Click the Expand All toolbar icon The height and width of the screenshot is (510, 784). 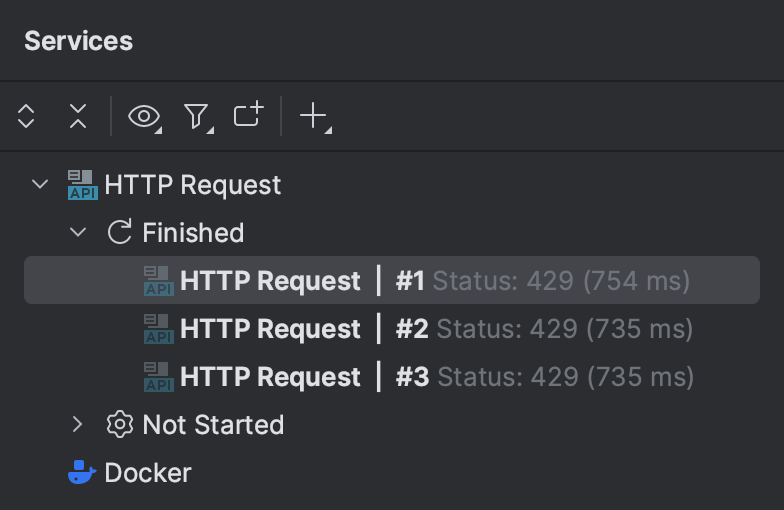(26, 117)
